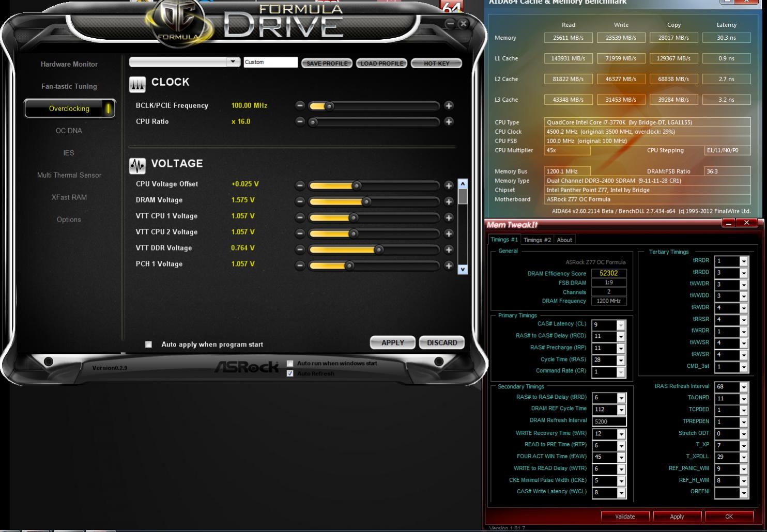Screen dimensions: 767x532
Task: Increase BCLK/PCIE Frequency with plus icon
Action: tap(449, 105)
